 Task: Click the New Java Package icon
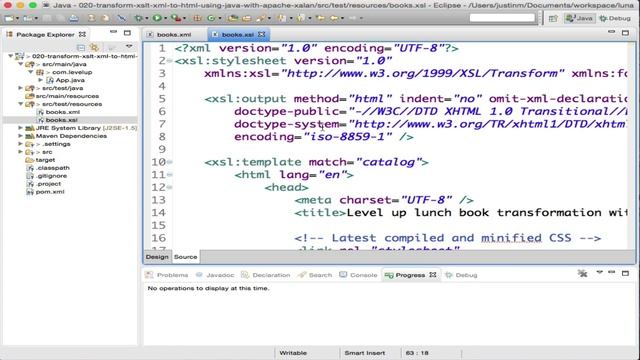tap(197, 18)
